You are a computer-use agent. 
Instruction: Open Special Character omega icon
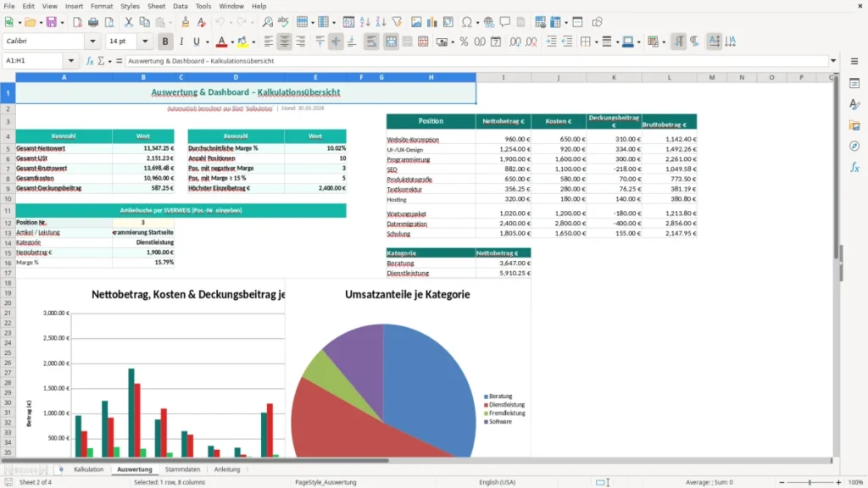467,22
